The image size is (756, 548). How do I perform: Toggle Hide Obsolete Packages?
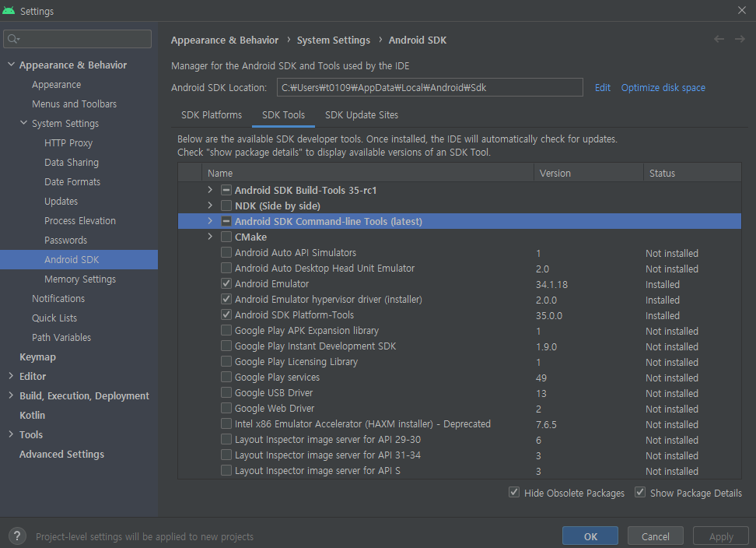[514, 493]
